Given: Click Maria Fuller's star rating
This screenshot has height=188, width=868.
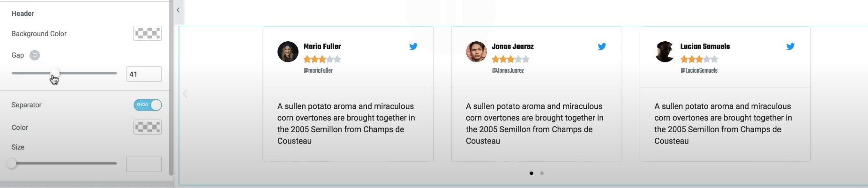Looking at the screenshot, I should tap(322, 59).
